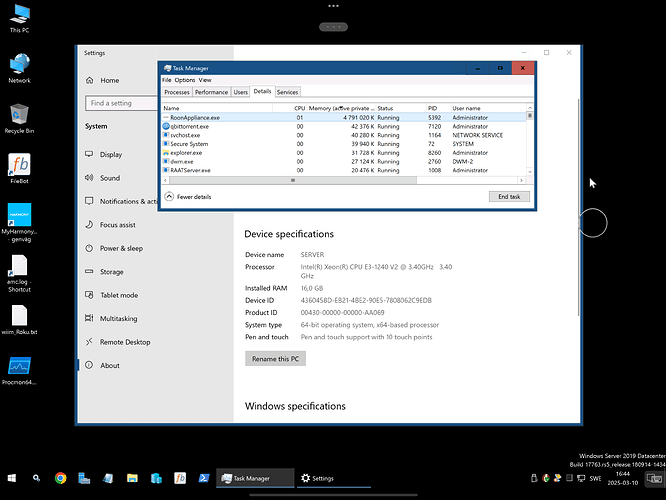Open notification center tray icon
The image size is (666, 500).
tap(654, 479)
